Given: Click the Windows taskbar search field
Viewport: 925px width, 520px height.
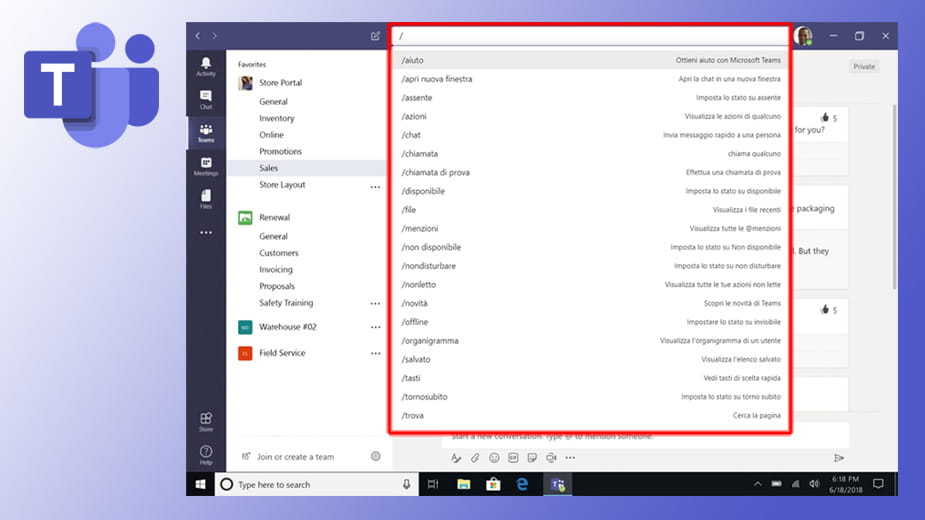Looking at the screenshot, I should [x=316, y=485].
